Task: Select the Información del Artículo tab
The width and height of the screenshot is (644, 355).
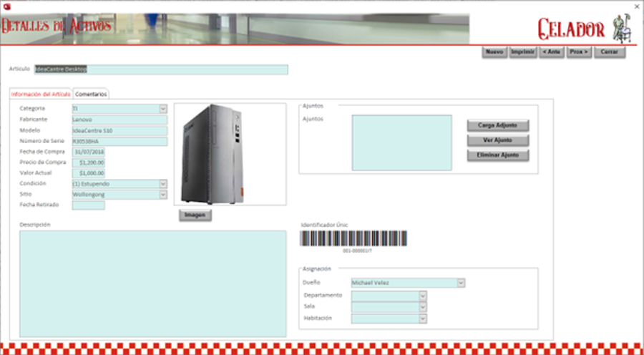Action: (x=41, y=94)
